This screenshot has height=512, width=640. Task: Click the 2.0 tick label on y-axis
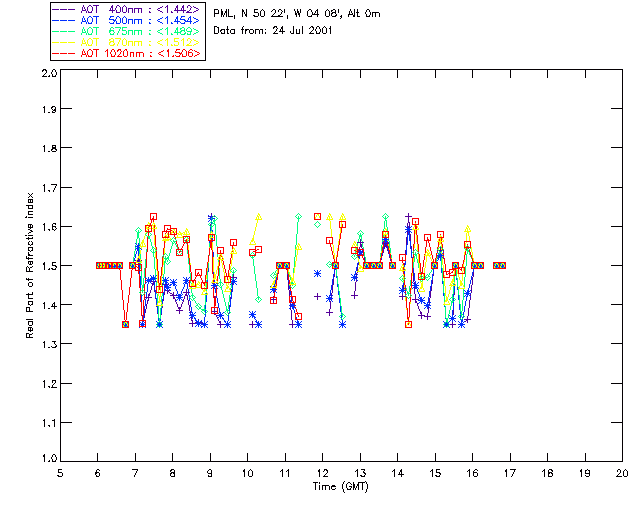[x=47, y=74]
